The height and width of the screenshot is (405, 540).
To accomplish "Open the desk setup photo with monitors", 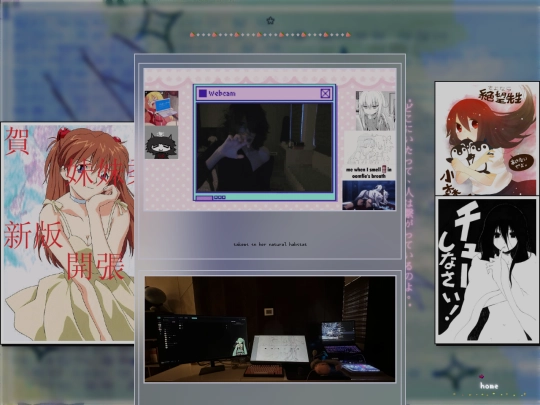I will pyautogui.click(x=270, y=329).
